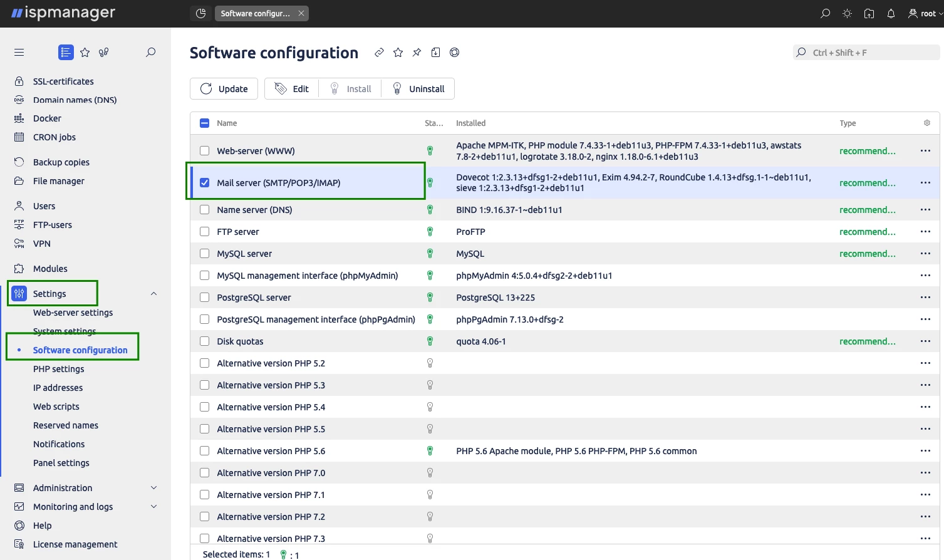Select the menu list view icon in sidebar
The width and height of the screenshot is (944, 560).
(66, 53)
